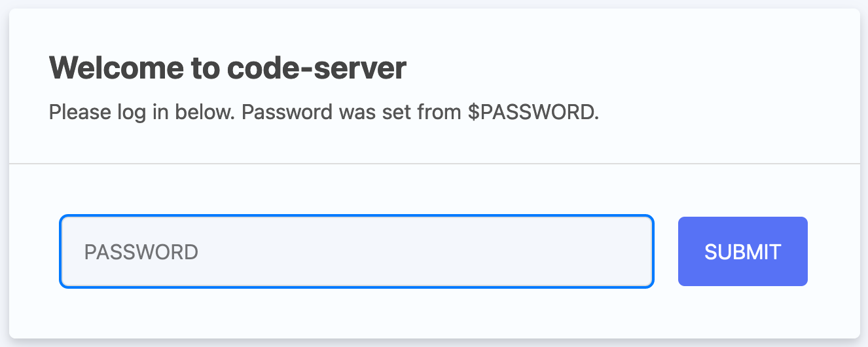Viewport: 868px width, 347px height.
Task: Click the SUBMIT label text
Action: tap(742, 252)
